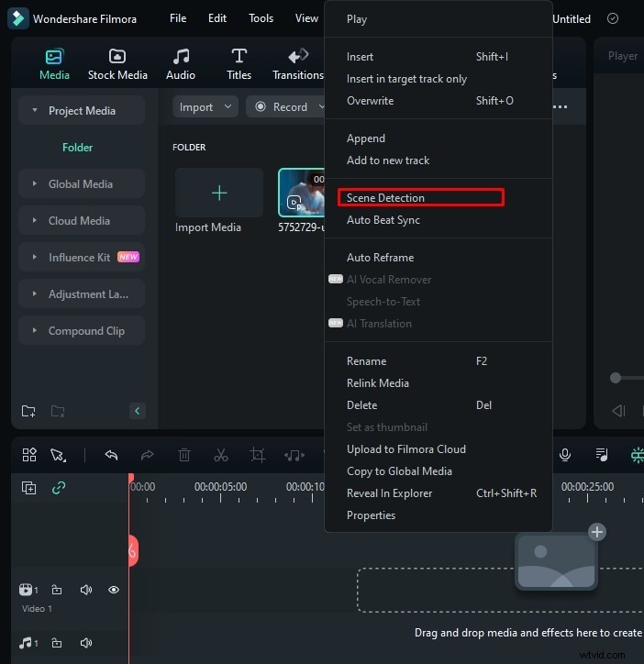Click the audio stretch music note icon
644x664 pixels.
pyautogui.click(x=294, y=455)
